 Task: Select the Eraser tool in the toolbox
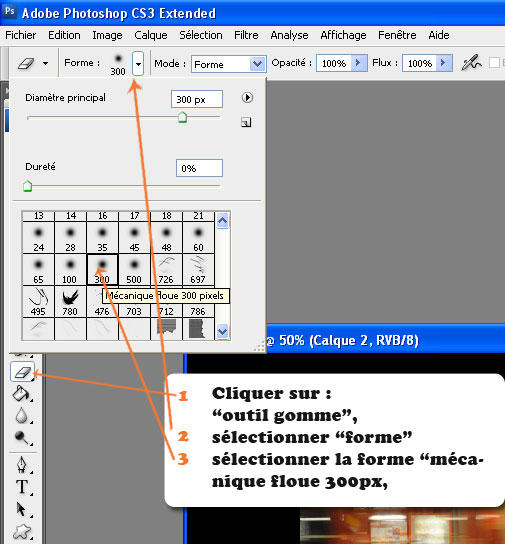pyautogui.click(x=23, y=372)
